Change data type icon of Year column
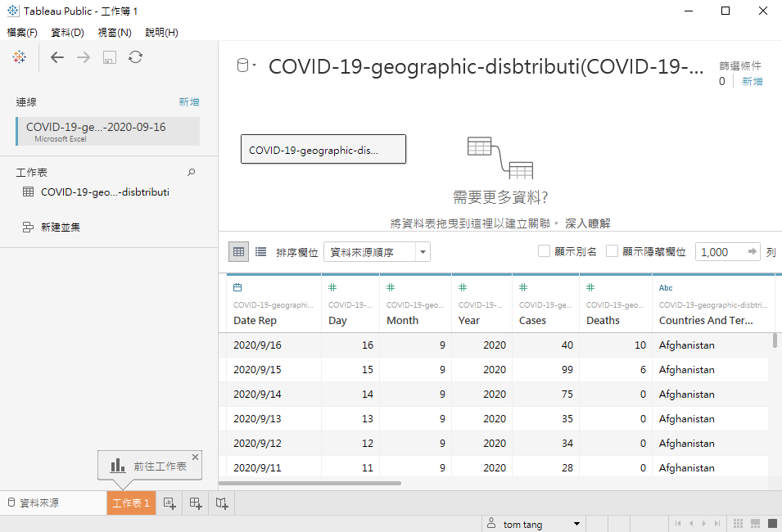The image size is (782, 532). pos(463,287)
